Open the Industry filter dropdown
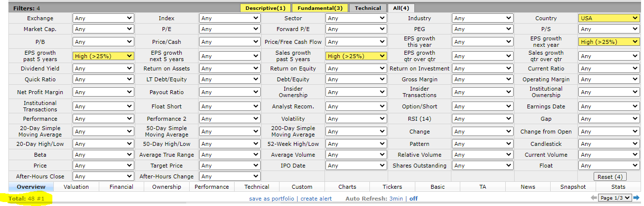The width and height of the screenshot is (644, 206). point(483,18)
